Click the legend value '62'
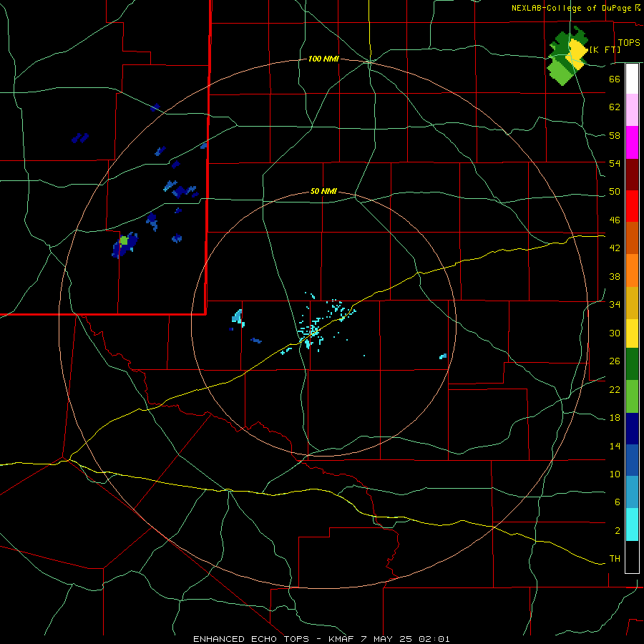Viewport: 644px width, 644px height. pyautogui.click(x=615, y=107)
